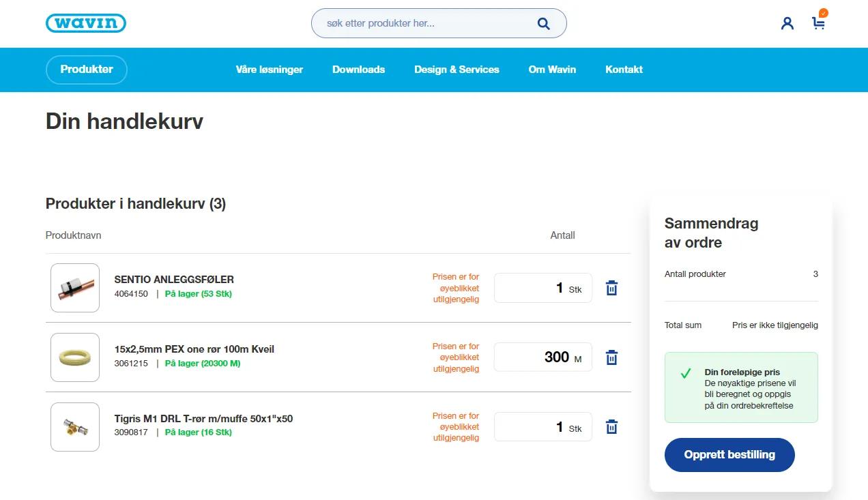868x500 pixels.
Task: Click Sammendrag av ordre heading
Action: (712, 233)
